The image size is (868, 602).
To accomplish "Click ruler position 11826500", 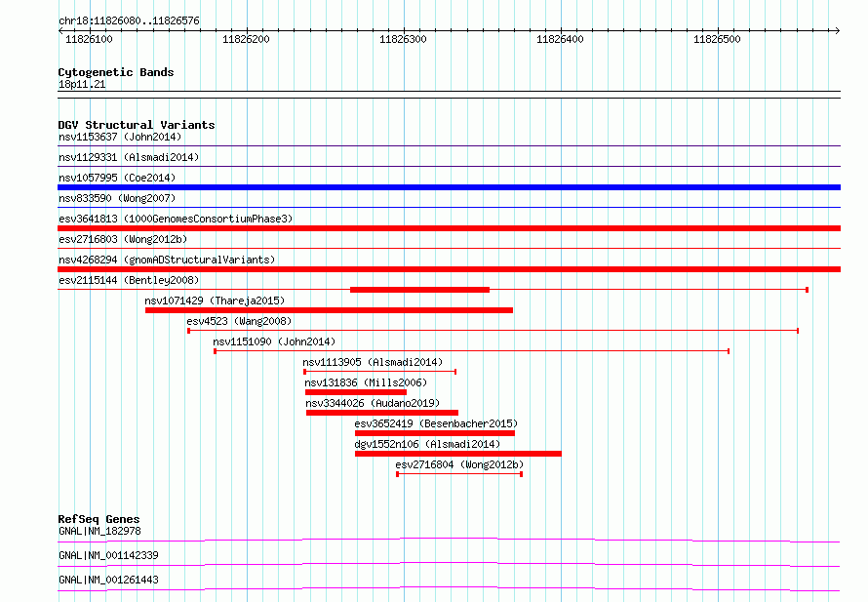I will [717, 39].
